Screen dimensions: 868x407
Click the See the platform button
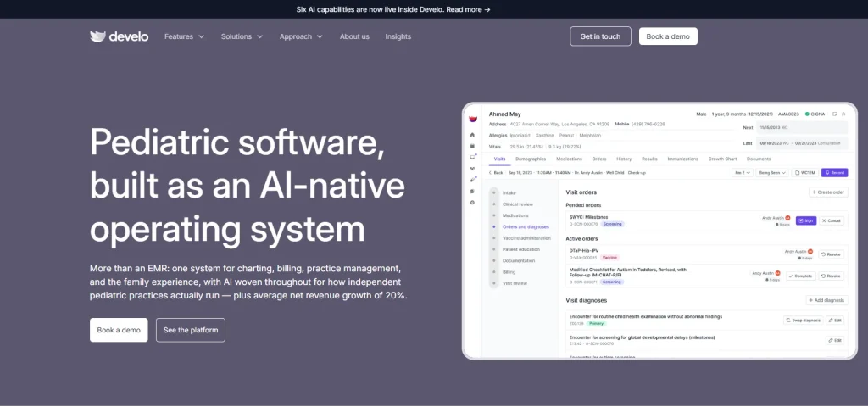[x=191, y=330]
